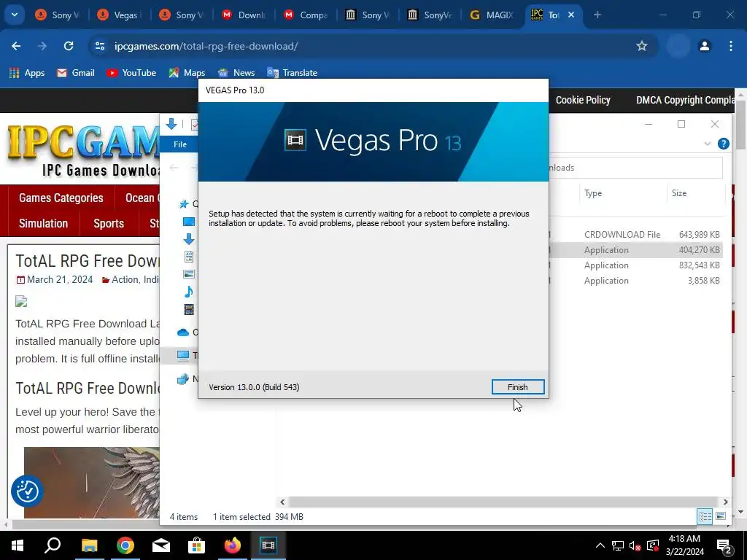Select OneDrive cloud in Explorer sidebar
The image size is (747, 560).
point(183,332)
